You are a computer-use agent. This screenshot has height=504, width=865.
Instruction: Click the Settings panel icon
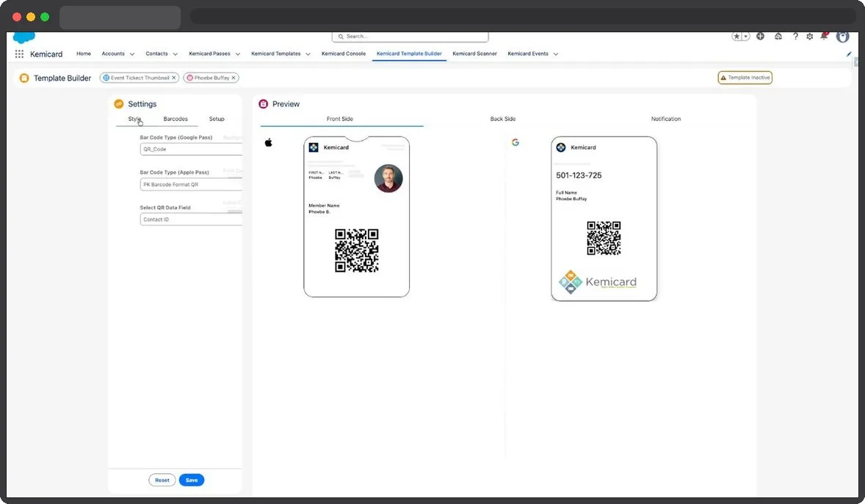point(119,103)
